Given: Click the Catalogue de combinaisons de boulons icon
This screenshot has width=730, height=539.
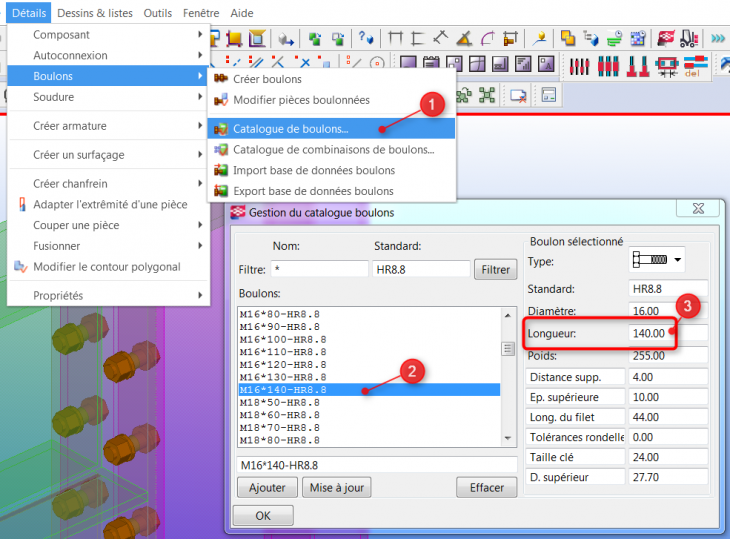Looking at the screenshot, I should coord(221,149).
